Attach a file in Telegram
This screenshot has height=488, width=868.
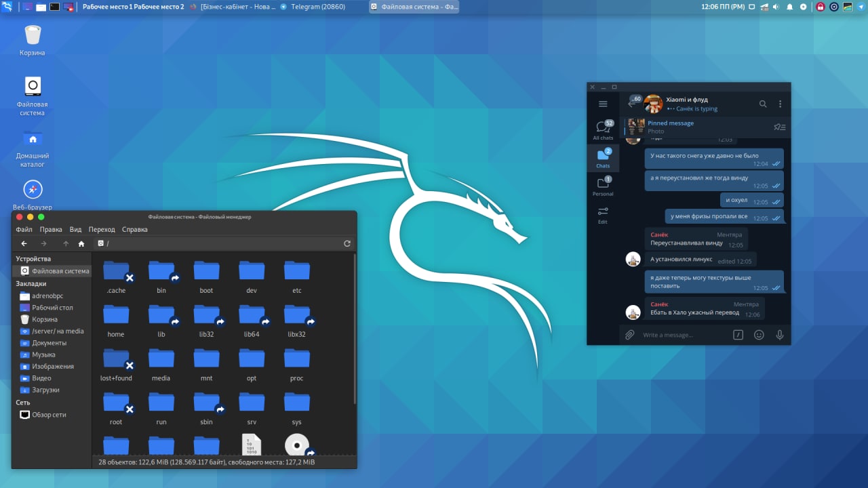[x=629, y=335]
